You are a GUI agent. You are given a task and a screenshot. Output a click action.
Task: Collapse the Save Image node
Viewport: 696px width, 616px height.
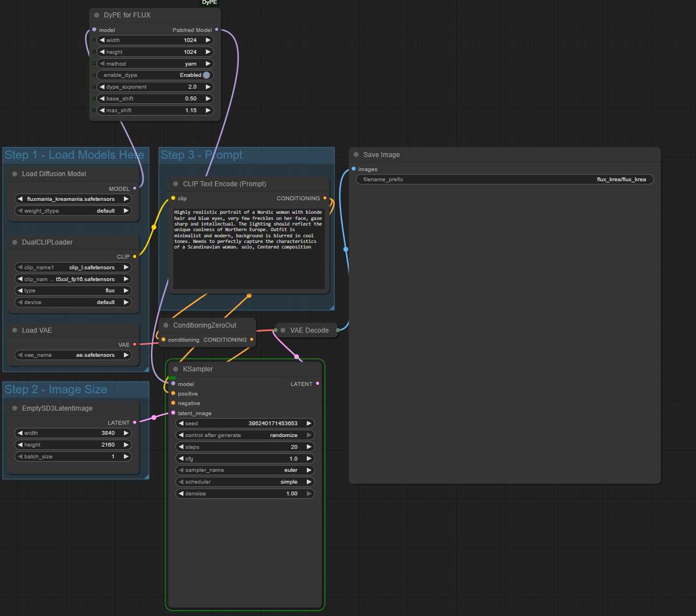coord(356,155)
